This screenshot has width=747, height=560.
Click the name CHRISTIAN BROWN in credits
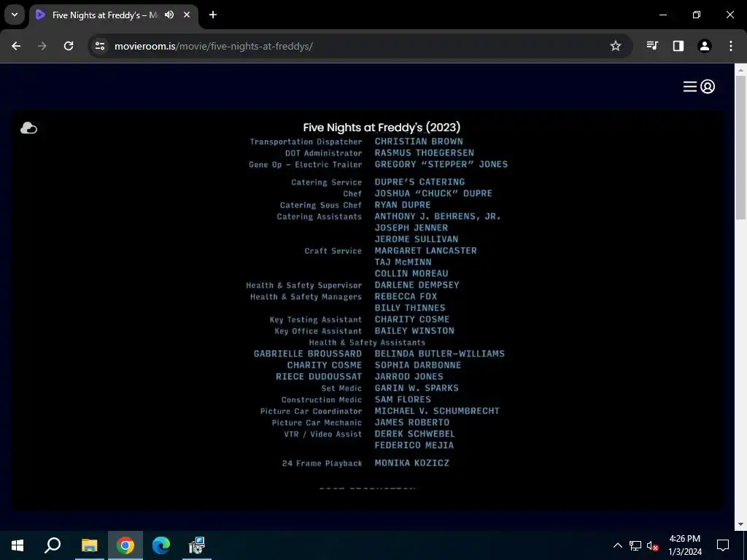[419, 141]
